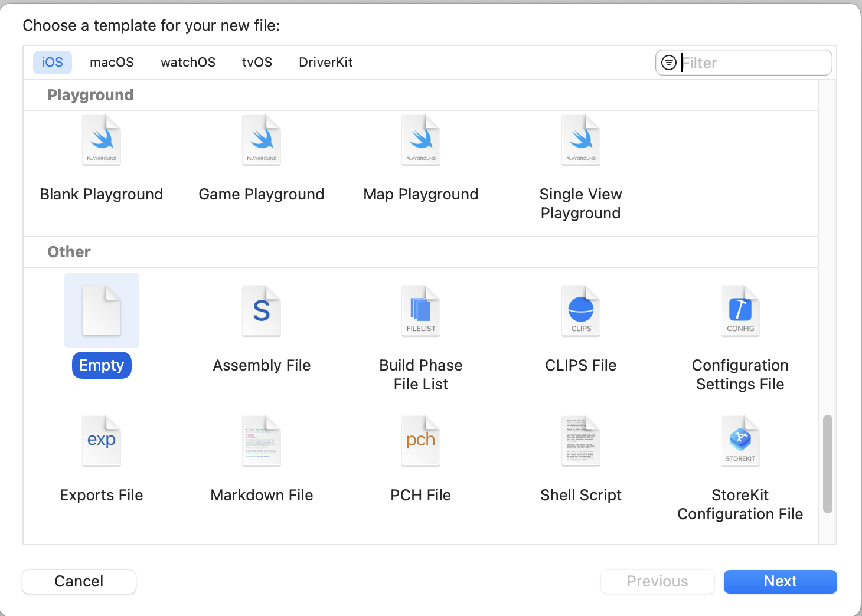Choose the Exports File icon
Screen dimensions: 862x616
click(102, 441)
